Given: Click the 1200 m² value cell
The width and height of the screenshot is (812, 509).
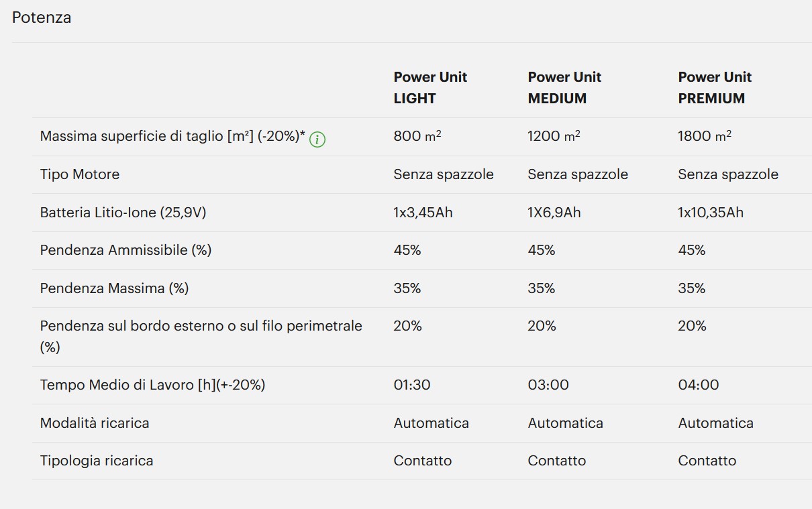Looking at the screenshot, I should tap(554, 135).
